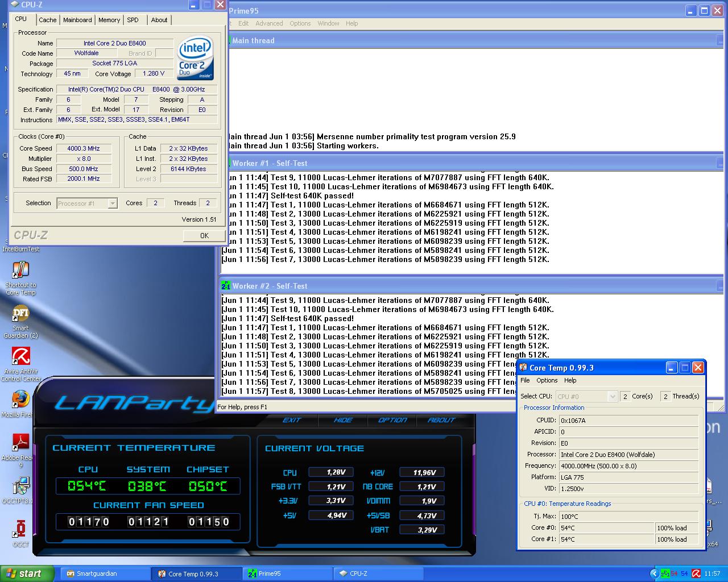Switch to Prime95 taskbar button
The image size is (728, 582).
pyautogui.click(x=288, y=573)
